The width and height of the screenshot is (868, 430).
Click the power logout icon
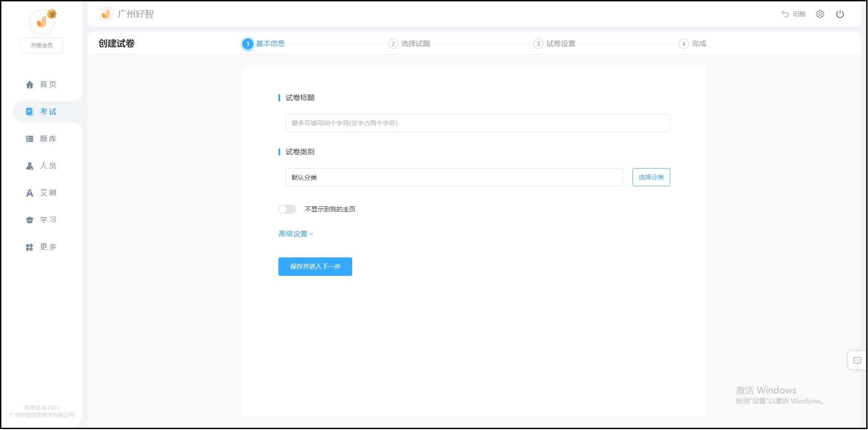841,14
